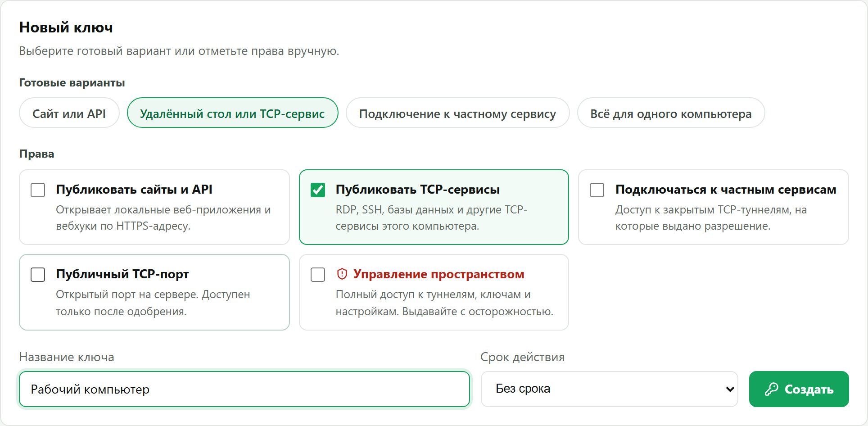Choose the Удалённый стол или TCP-сервис preset
Screen dimensions: 868x426
[232, 113]
